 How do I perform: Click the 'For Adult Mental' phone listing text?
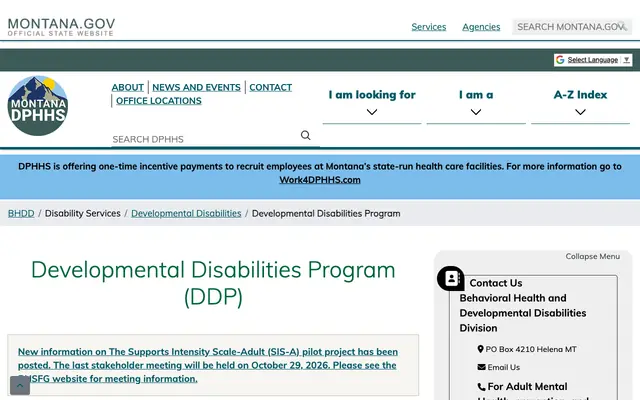[527, 387]
